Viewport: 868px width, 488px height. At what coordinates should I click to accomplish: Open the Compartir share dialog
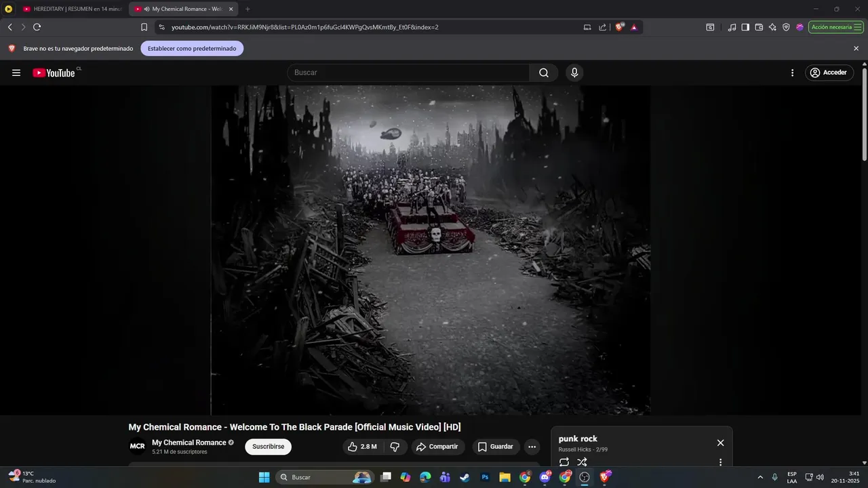[437, 447]
